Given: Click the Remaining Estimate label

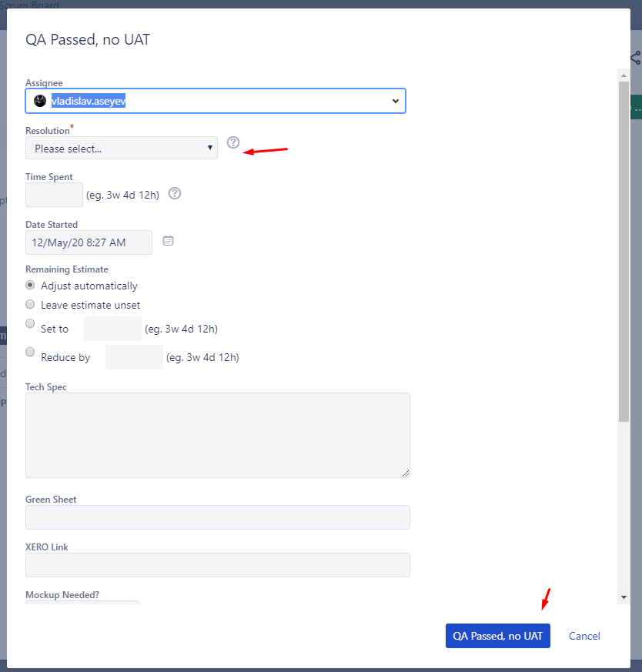Looking at the screenshot, I should click(x=67, y=269).
